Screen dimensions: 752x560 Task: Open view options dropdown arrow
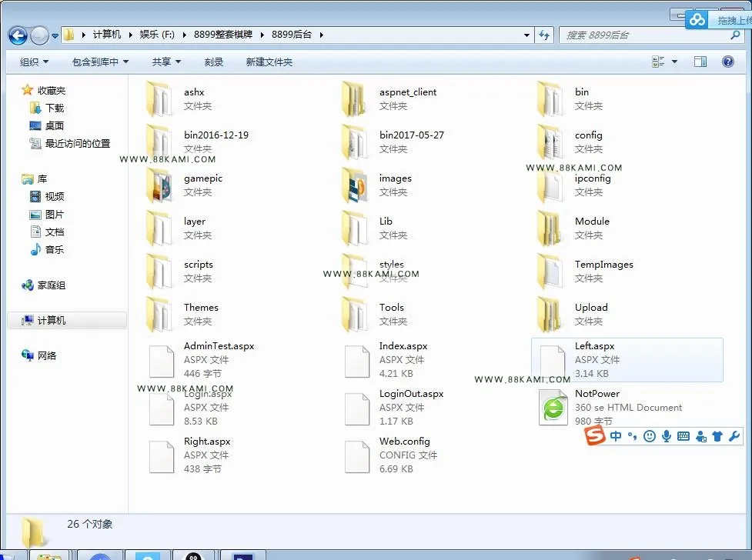[x=674, y=62]
